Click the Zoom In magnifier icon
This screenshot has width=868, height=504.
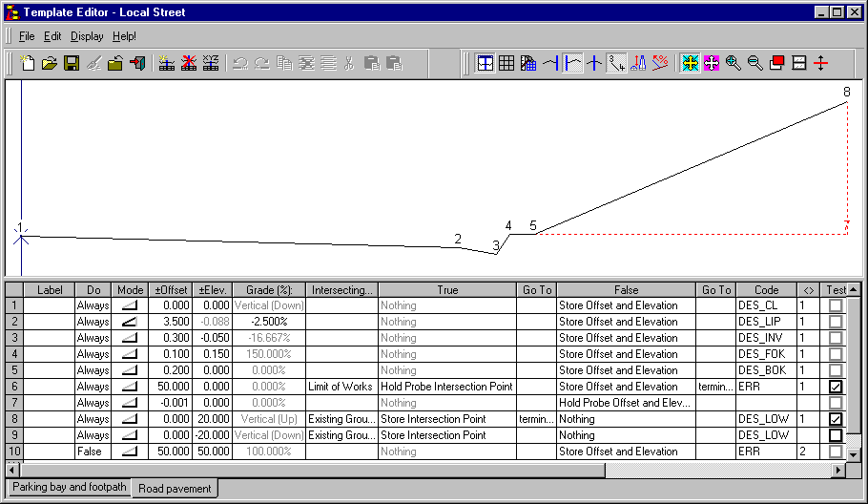(734, 63)
